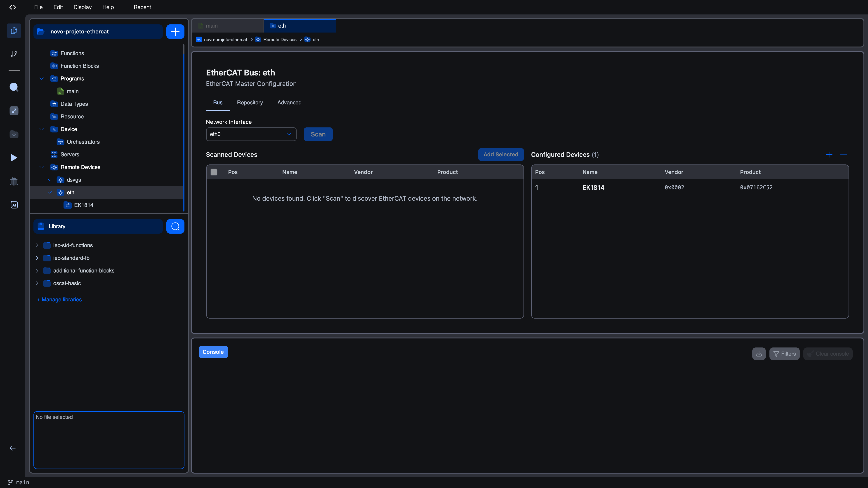The width and height of the screenshot is (868, 488).
Task: Collapse the dsvgs tree node
Action: pyautogui.click(x=50, y=180)
